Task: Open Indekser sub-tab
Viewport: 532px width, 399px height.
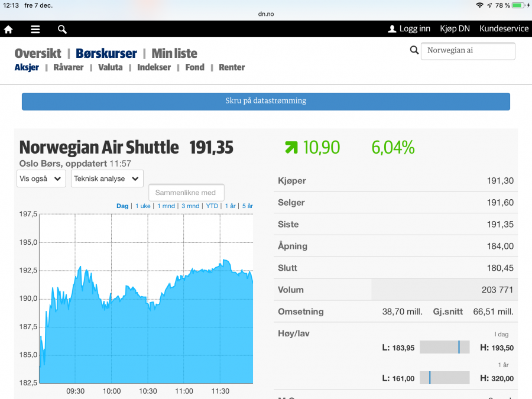Action: point(154,67)
